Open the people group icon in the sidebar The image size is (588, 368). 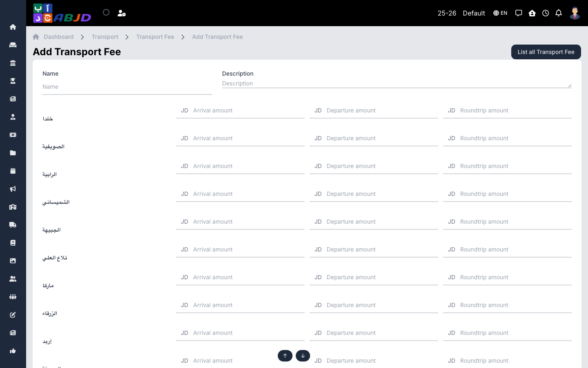13,297
